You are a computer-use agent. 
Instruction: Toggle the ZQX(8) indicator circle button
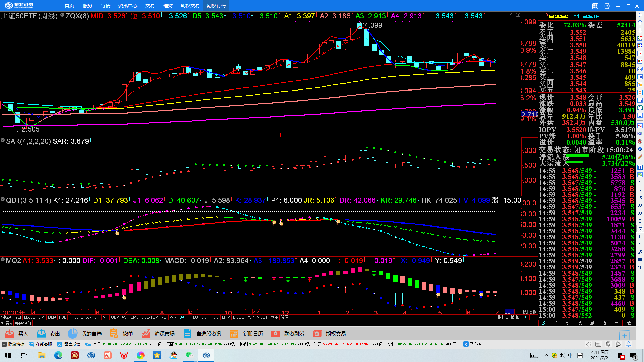[x=62, y=15]
